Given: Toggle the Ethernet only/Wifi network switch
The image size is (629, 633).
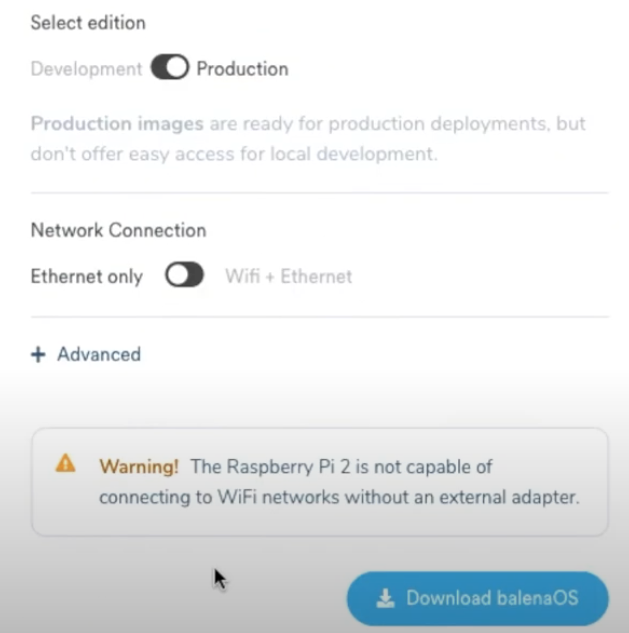Looking at the screenshot, I should [184, 276].
